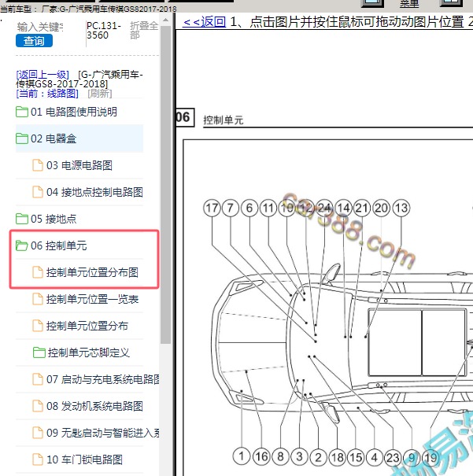Click document icon of 04 接地点控制电路图
The image size is (473, 476).
(38, 192)
